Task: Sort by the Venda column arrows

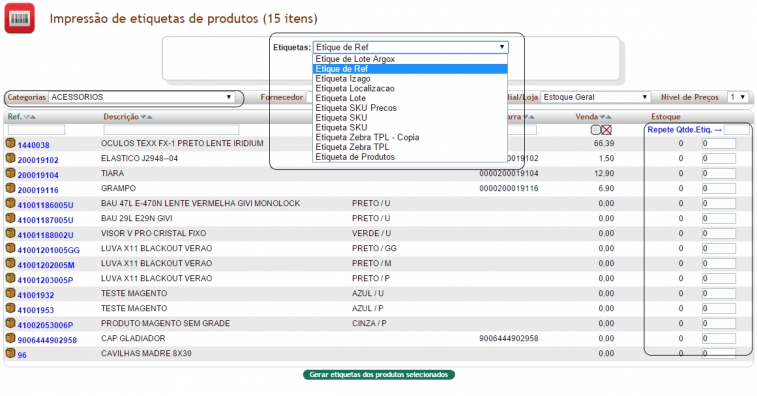Action: (606, 117)
